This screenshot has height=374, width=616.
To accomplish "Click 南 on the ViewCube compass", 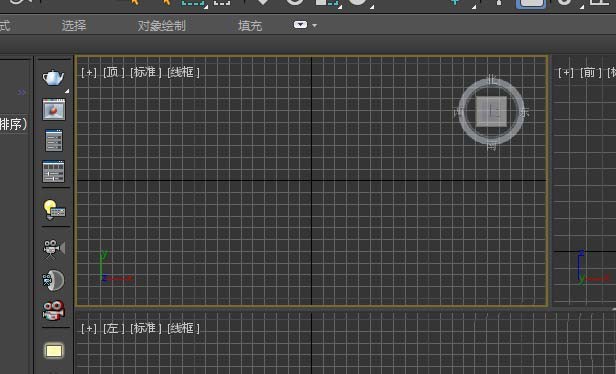I will click(491, 146).
